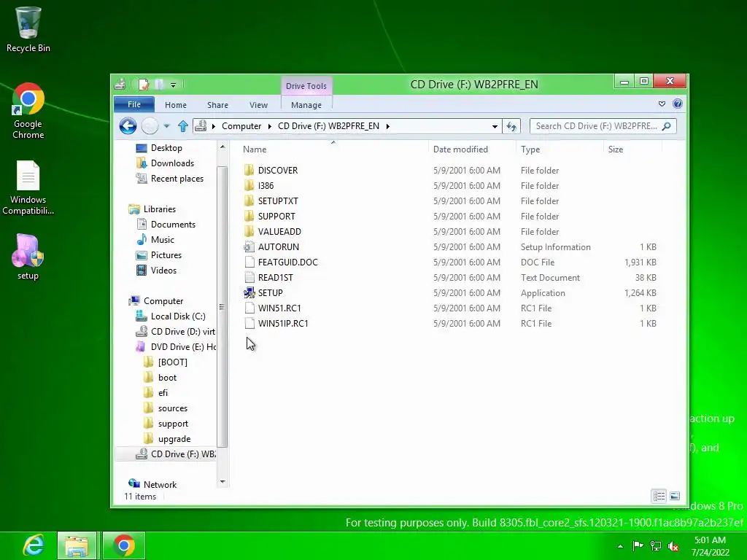Sort files by Type column header
Viewport: 747px width, 560px height.
530,149
